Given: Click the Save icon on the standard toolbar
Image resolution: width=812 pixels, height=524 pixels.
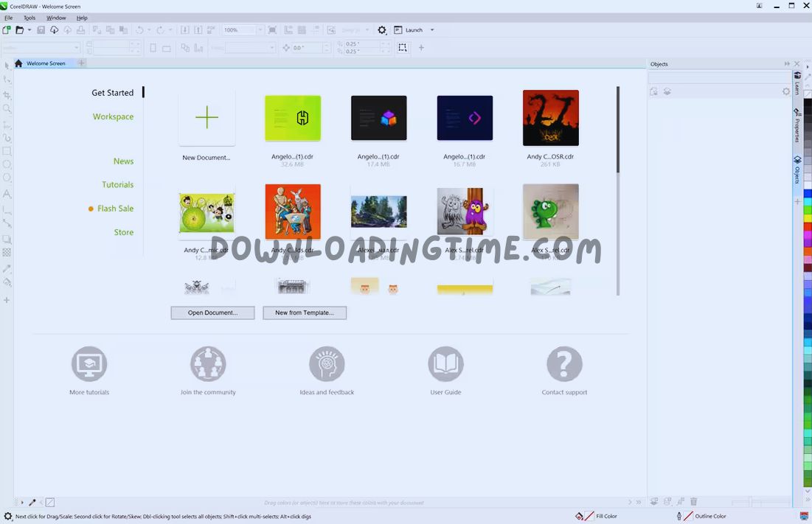Looking at the screenshot, I should point(41,29).
